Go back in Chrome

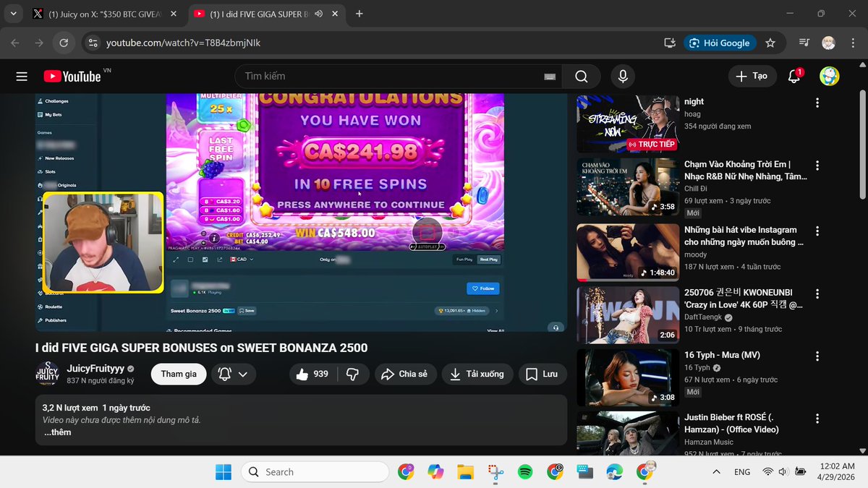[x=15, y=43]
